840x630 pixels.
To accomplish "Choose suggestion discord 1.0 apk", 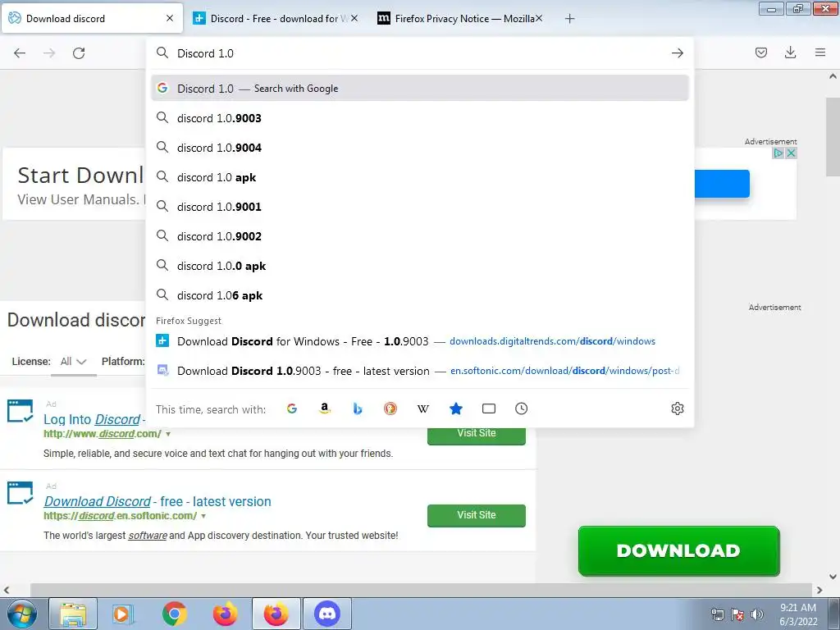I will tap(420, 177).
